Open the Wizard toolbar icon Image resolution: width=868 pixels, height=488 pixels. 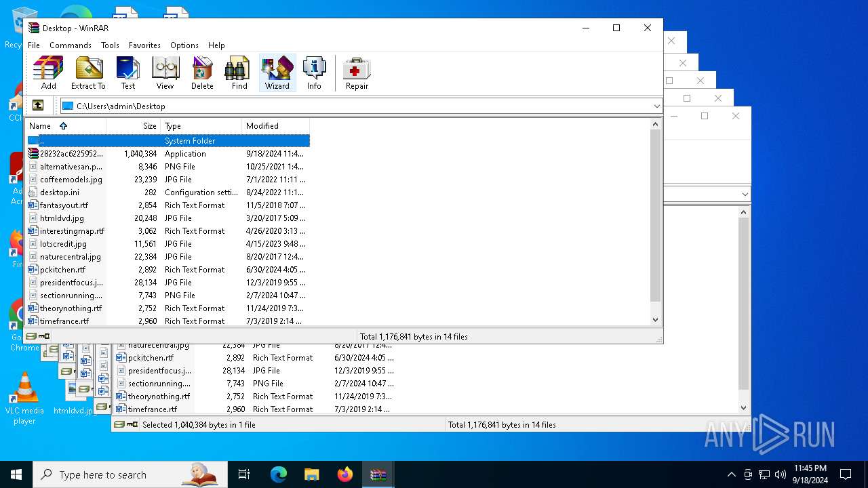[277, 73]
